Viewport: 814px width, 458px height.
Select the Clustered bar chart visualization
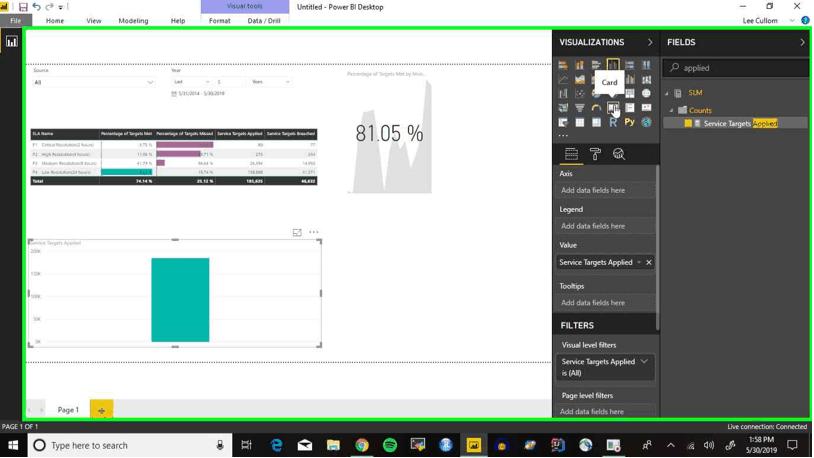596,65
